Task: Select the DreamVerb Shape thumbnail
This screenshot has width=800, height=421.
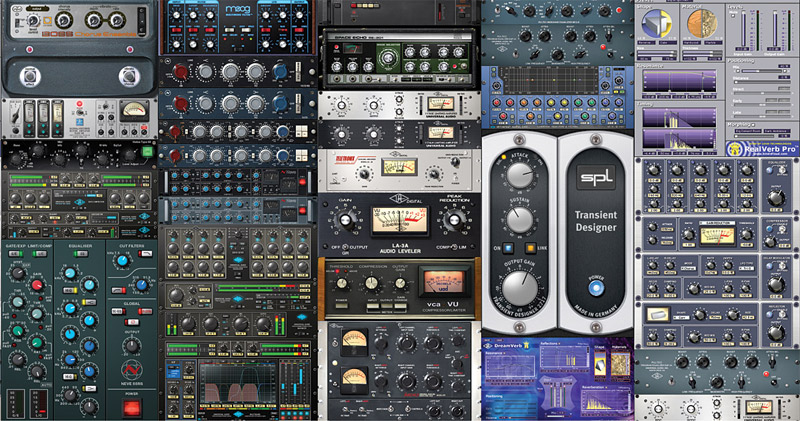Action: 600,365
